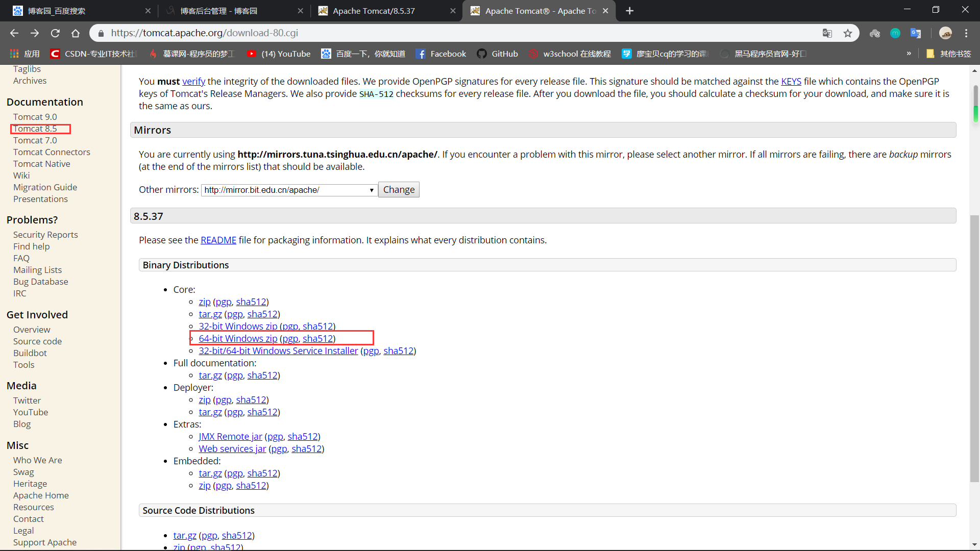Open the Chrome three-dot menu
The image size is (980, 551).
966,33
